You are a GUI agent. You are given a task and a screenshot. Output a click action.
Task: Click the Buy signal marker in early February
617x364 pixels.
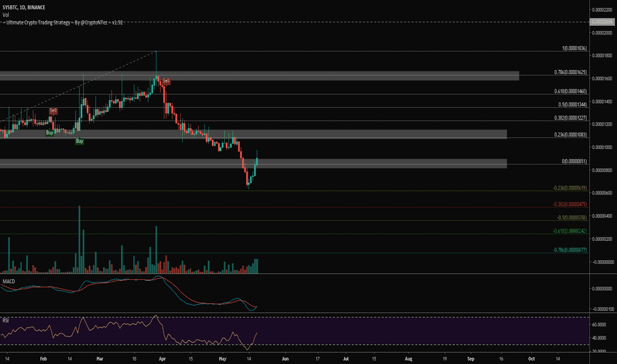click(x=50, y=132)
